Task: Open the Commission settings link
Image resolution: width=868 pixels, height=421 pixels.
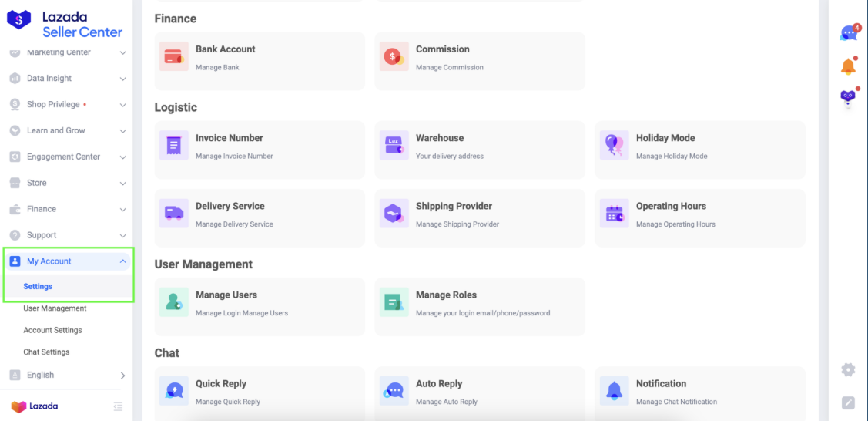Action: tap(442, 49)
